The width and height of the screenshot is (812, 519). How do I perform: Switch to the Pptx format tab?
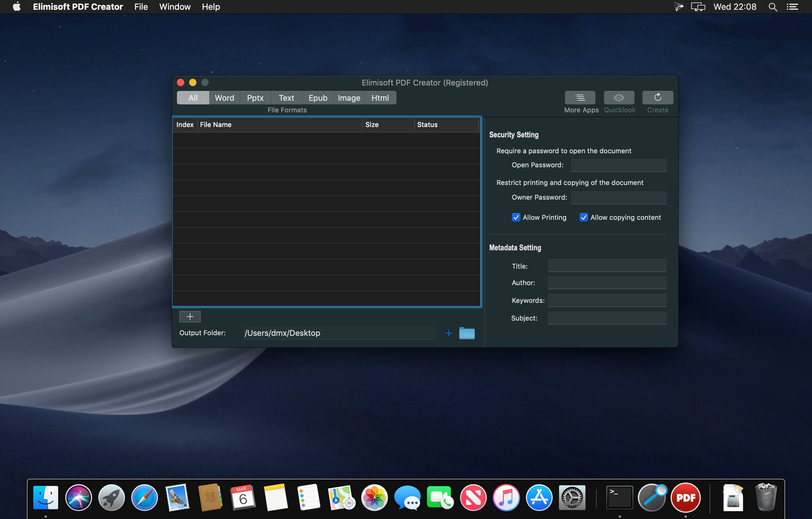click(x=255, y=98)
